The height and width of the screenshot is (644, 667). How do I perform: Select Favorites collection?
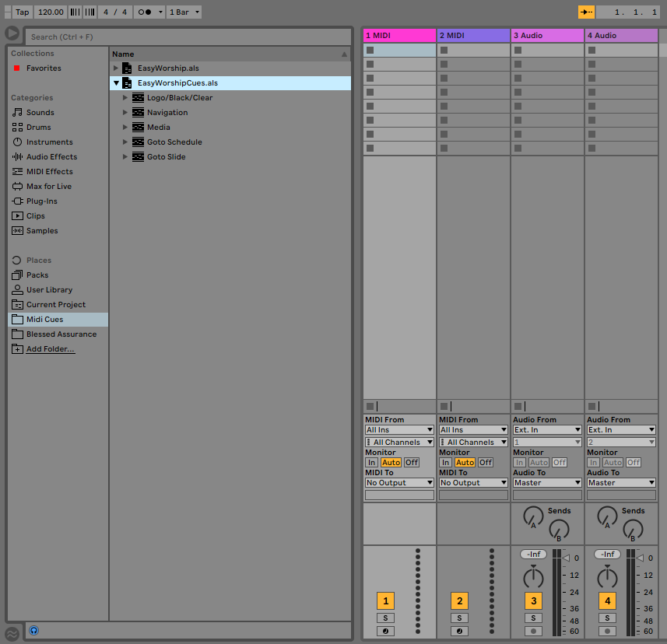click(44, 68)
